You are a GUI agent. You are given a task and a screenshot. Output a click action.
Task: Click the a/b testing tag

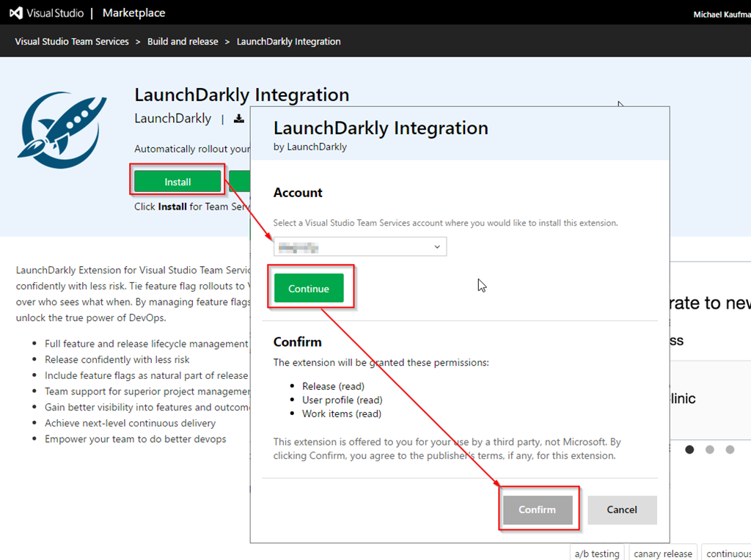pos(597,553)
